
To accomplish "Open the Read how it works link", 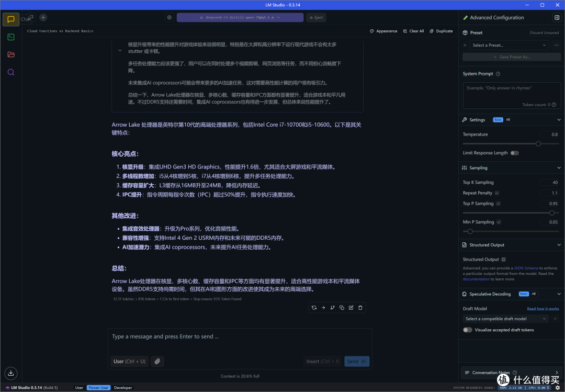I will [543, 309].
